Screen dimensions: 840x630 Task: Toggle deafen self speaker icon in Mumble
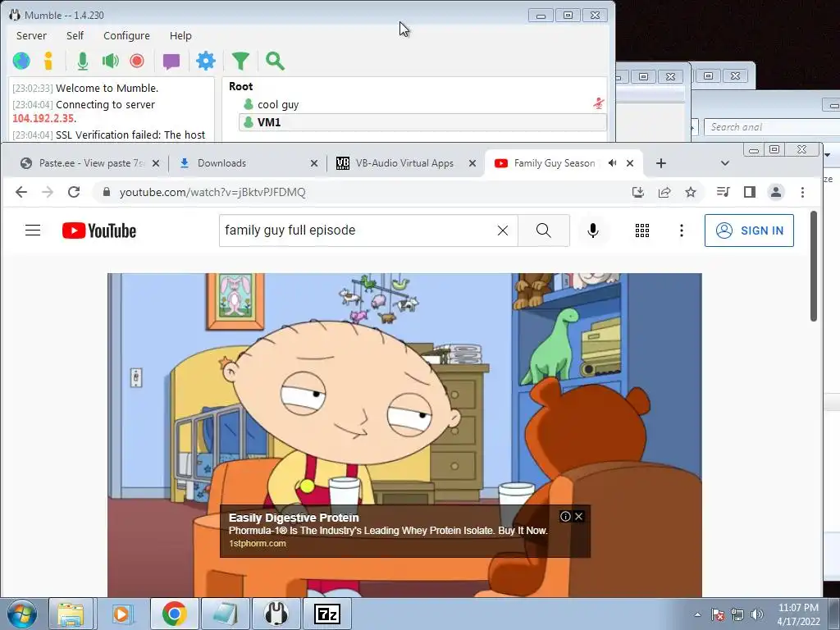[111, 61]
